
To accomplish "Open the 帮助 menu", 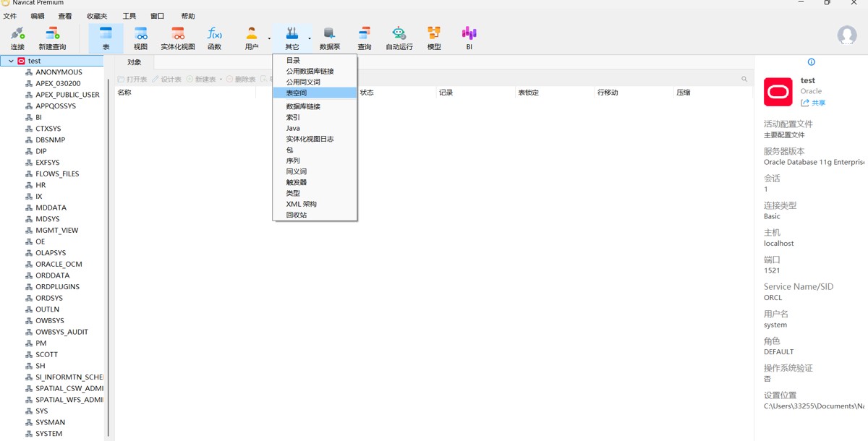I will coord(188,16).
